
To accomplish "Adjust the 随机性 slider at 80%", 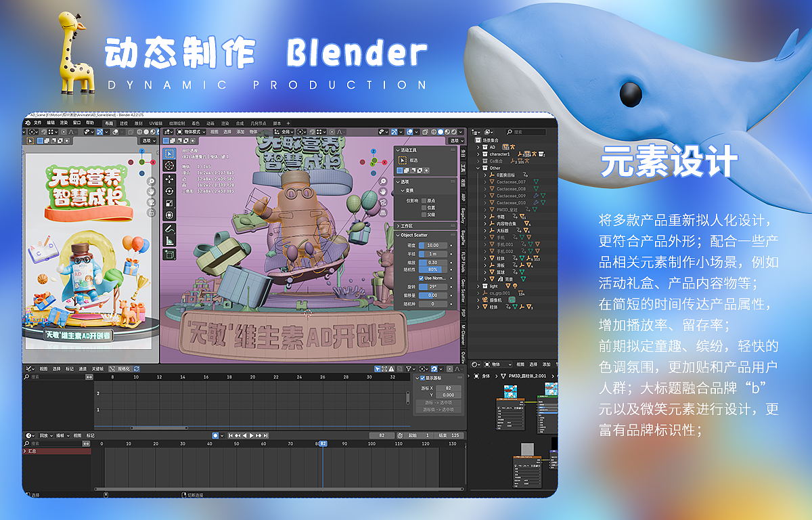I will pyautogui.click(x=433, y=269).
